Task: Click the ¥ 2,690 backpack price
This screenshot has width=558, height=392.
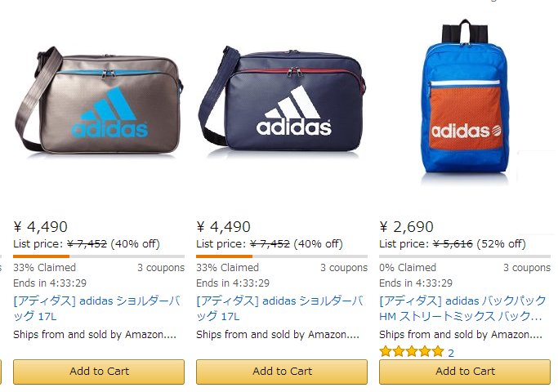Action: coord(407,227)
